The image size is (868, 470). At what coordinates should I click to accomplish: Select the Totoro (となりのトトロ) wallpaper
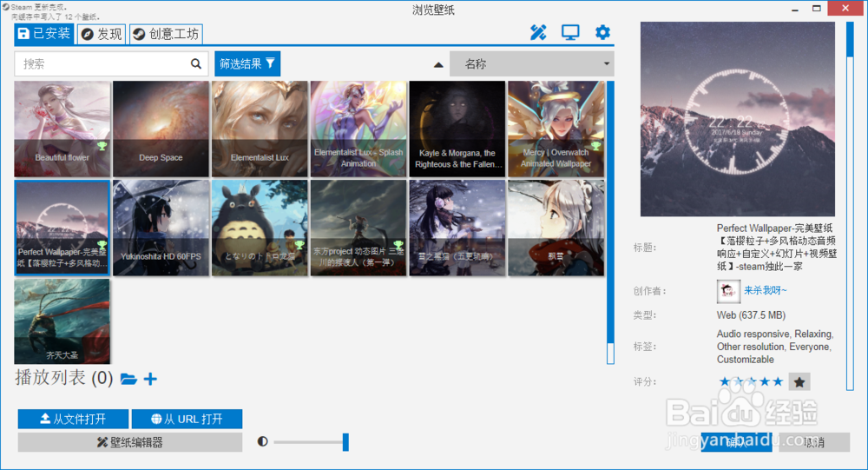[x=260, y=228]
